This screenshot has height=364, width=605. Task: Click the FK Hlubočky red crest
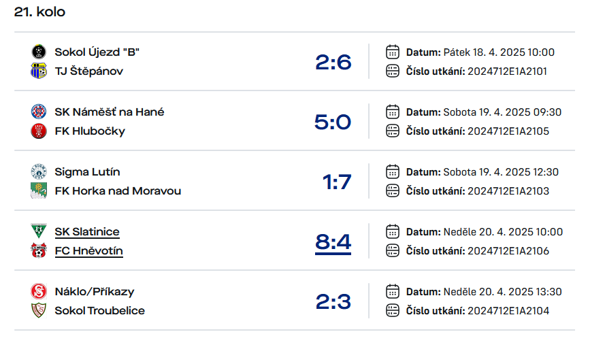[x=39, y=131]
